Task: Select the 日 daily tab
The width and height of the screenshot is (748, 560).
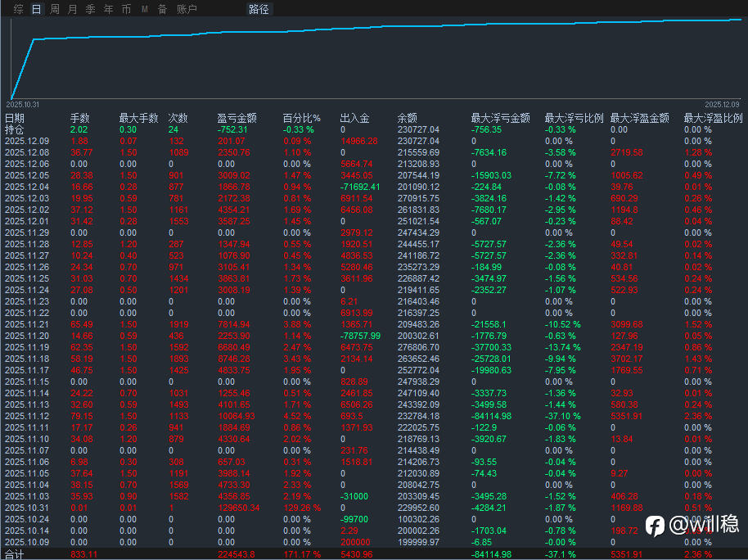Action: coord(36,10)
